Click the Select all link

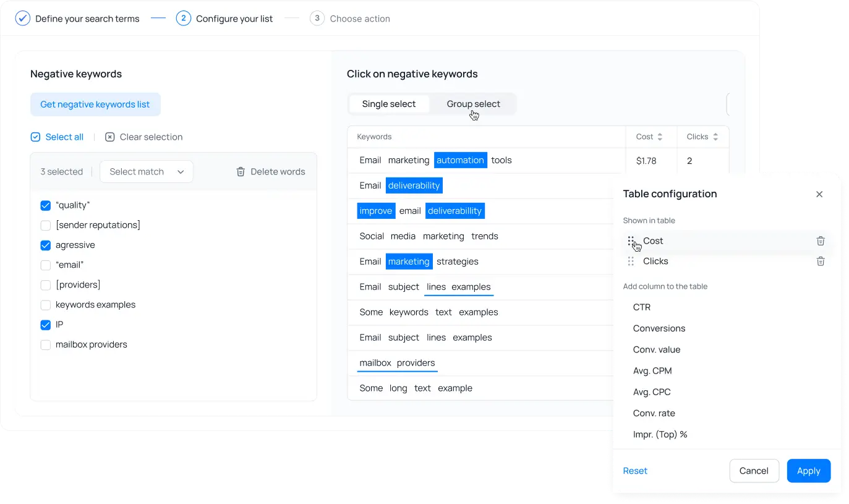(x=64, y=137)
